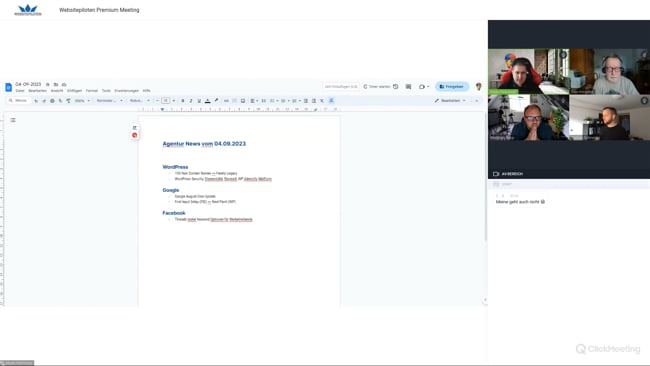Open the numbered list dropdown
The image size is (650, 366).
coord(296,101)
